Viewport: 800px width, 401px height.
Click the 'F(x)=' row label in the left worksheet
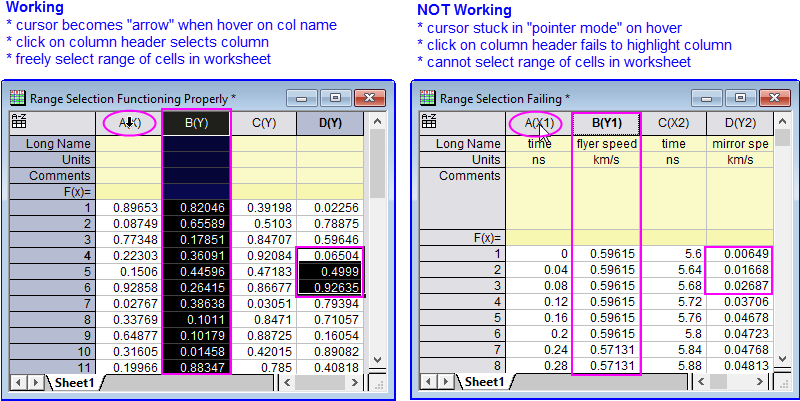53,192
